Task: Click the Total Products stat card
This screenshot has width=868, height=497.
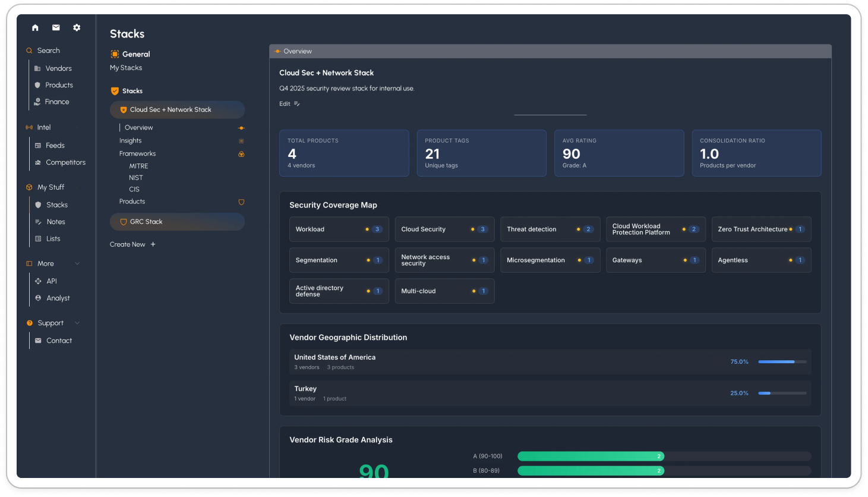Action: point(344,153)
